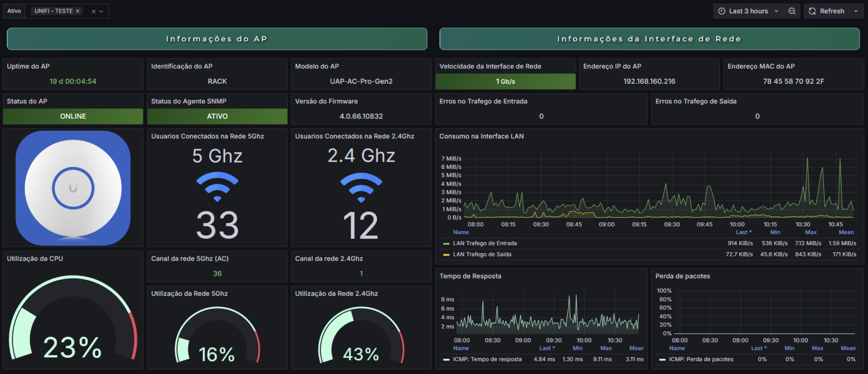
Task: Click the IP address 192.168.160.216
Action: tap(649, 82)
